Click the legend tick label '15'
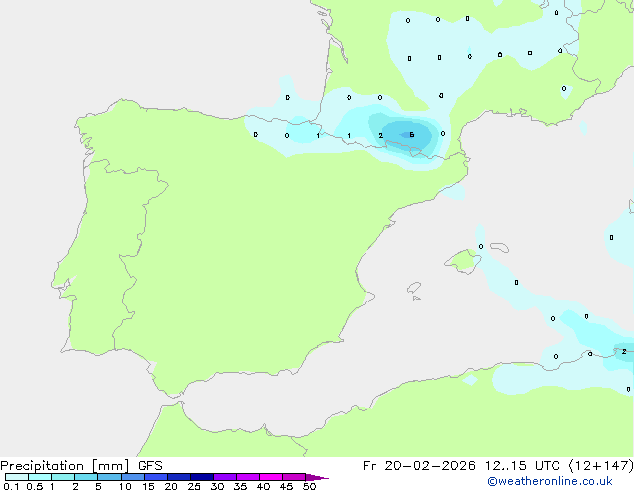 (x=148, y=486)
